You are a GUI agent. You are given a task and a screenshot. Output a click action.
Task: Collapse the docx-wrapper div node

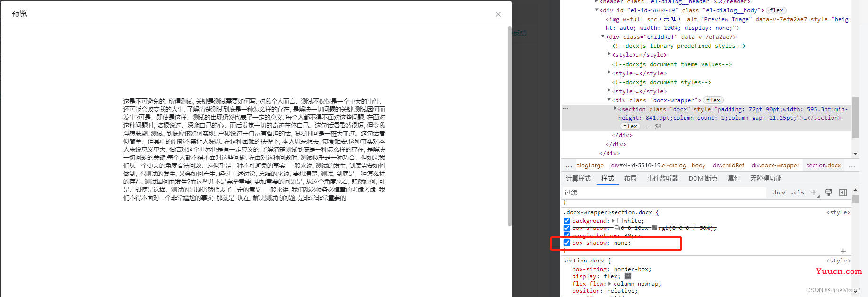[609, 100]
